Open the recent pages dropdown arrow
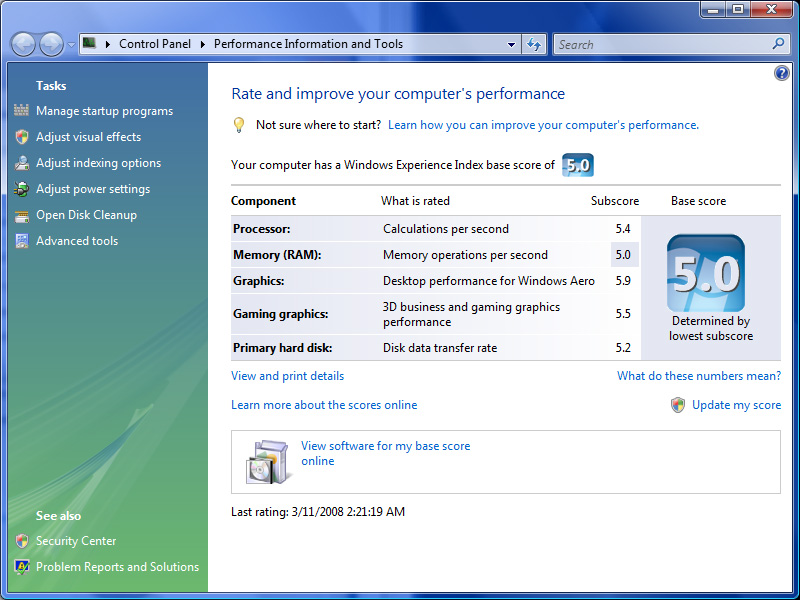 click(71, 45)
